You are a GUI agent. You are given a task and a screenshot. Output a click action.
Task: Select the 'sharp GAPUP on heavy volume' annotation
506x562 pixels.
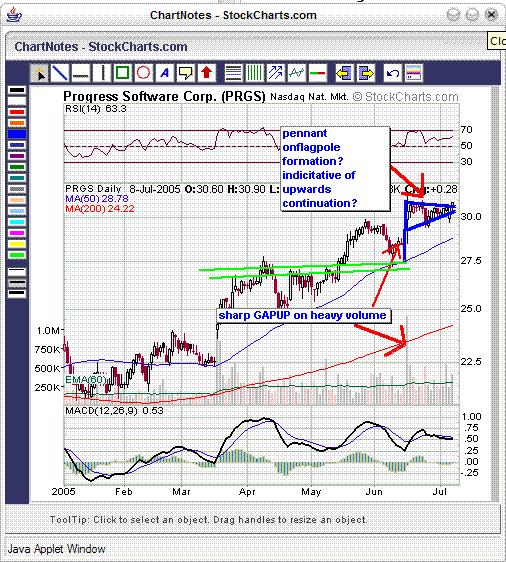coord(304,315)
